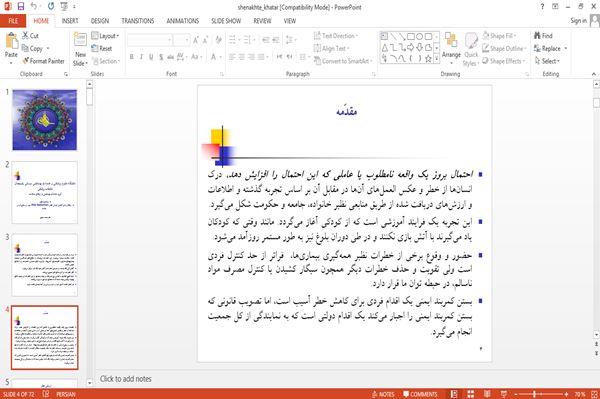Increase font size with the larger A icon
The image size is (600, 399).
pos(196,40)
